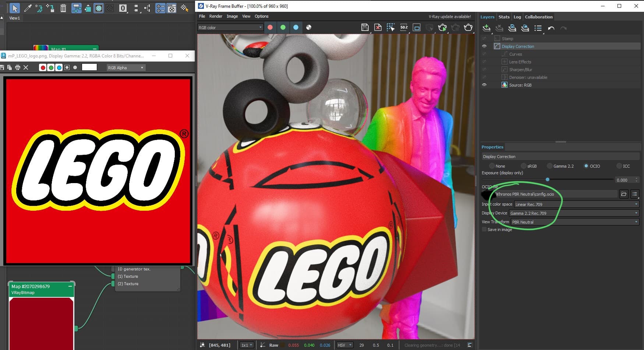Delete selected node with trash icon
Screen dimensions: 644x350
pos(63,8)
